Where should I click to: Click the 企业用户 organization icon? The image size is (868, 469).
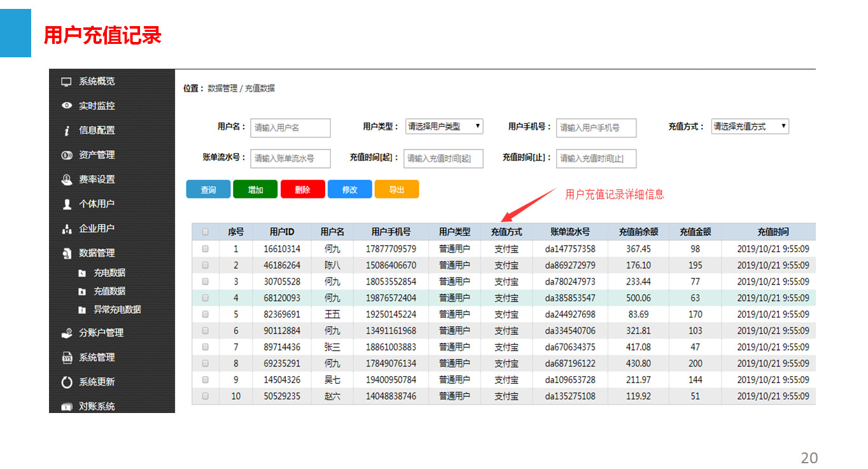coord(66,229)
